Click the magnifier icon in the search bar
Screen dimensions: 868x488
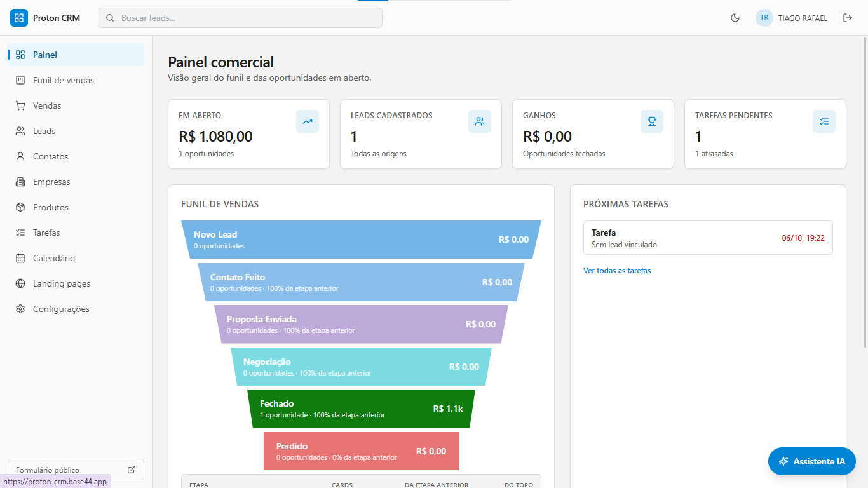(110, 18)
